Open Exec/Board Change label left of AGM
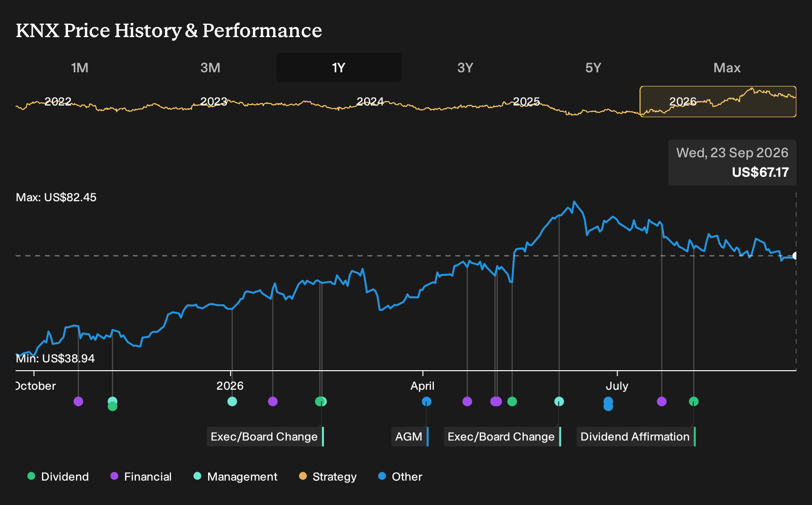The width and height of the screenshot is (812, 505). point(265,437)
